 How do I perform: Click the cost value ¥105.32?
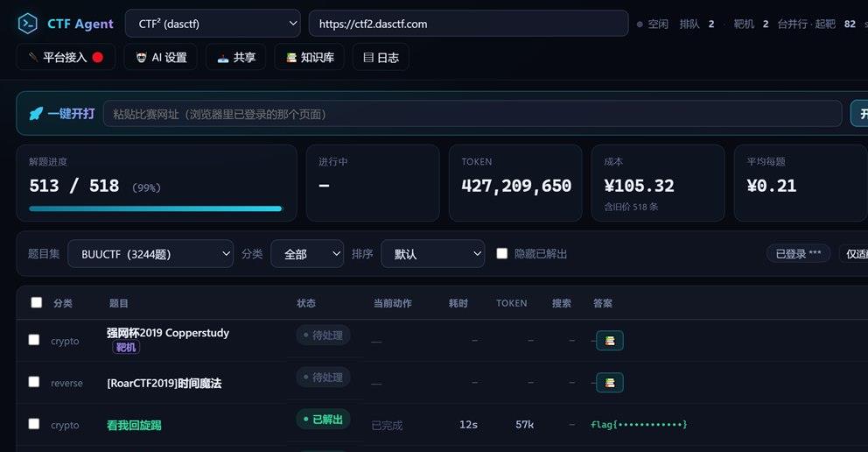(640, 186)
